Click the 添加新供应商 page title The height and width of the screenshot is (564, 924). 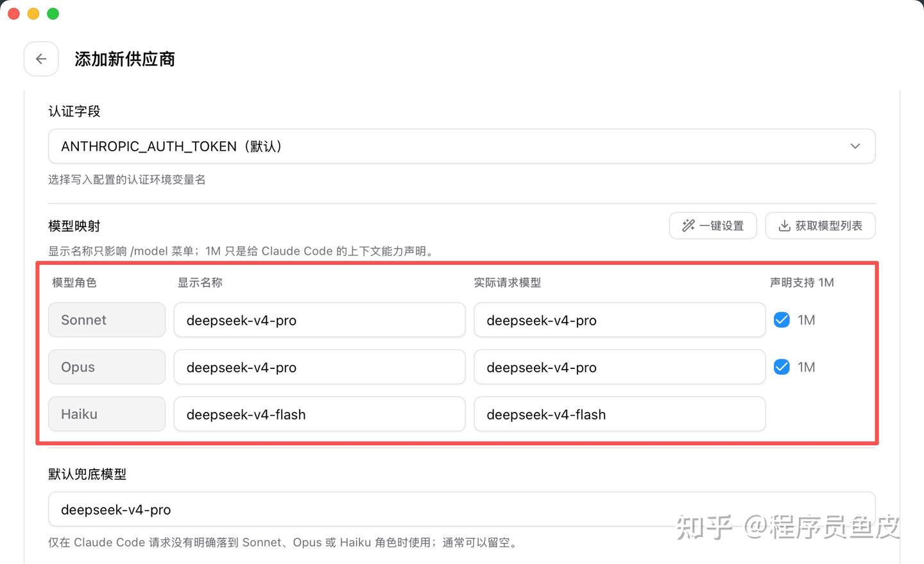pyautogui.click(x=124, y=59)
